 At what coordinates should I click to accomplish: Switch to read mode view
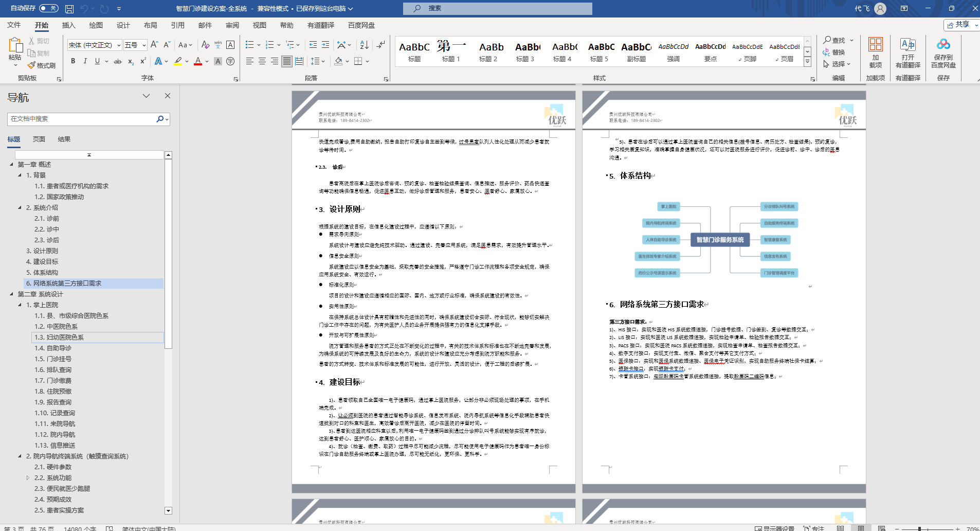click(x=840, y=528)
